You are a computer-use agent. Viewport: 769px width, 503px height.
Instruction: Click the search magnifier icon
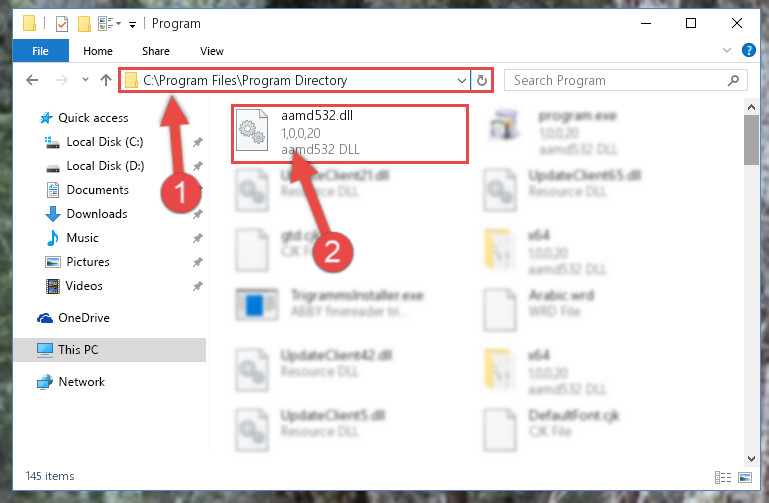pos(733,80)
